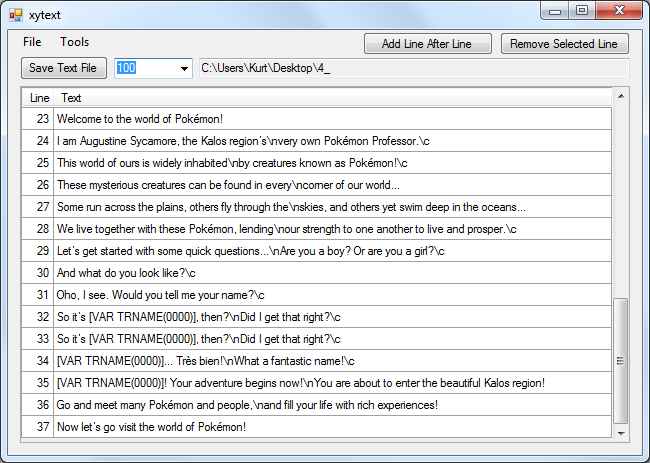
Task: Click the scrollbar down arrow
Action: 621,434
